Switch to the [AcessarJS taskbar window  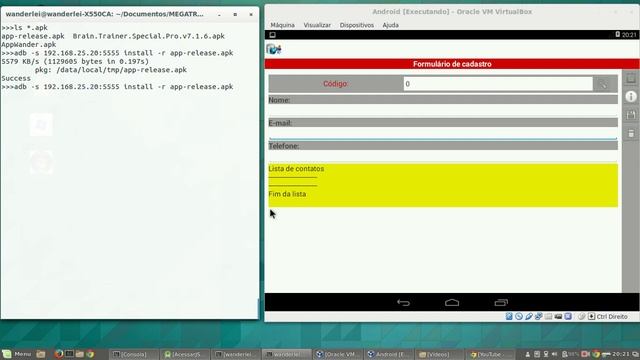pyautogui.click(x=185, y=354)
